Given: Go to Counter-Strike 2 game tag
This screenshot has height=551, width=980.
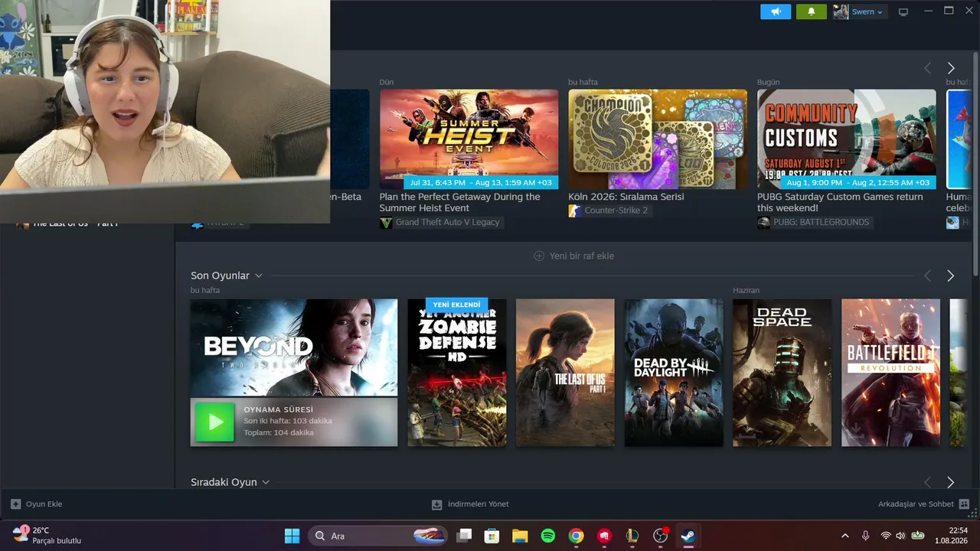Looking at the screenshot, I should point(616,210).
